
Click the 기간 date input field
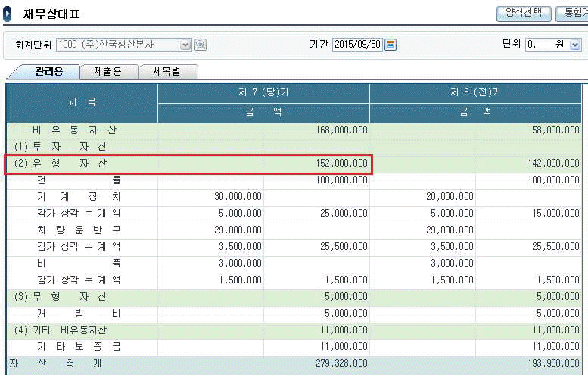tap(357, 45)
